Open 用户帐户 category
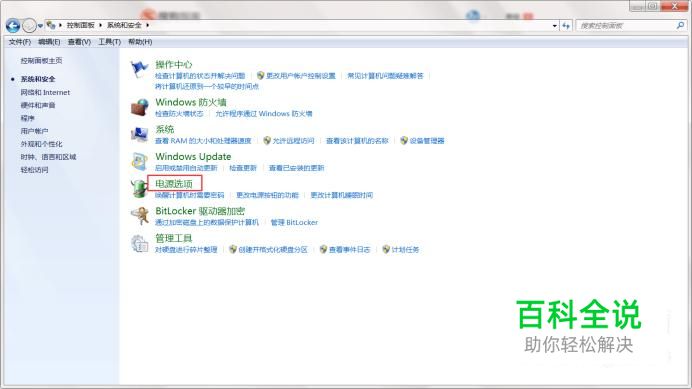The width and height of the screenshot is (692, 389). pos(34,131)
